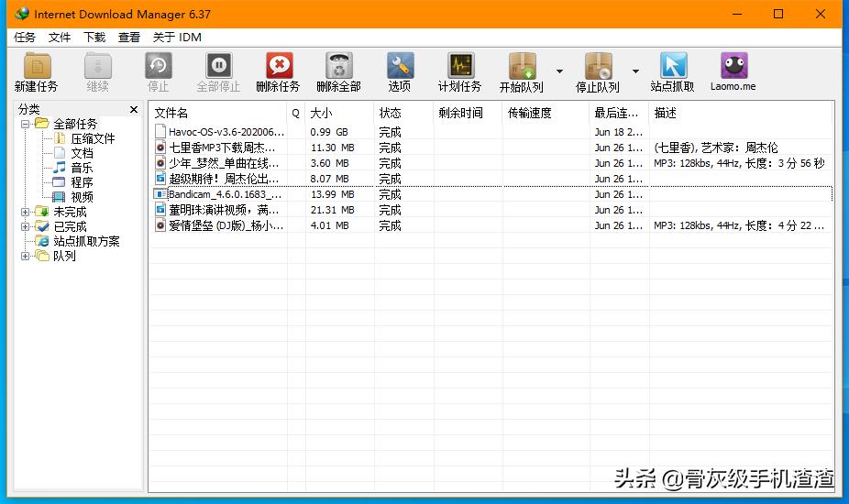The height and width of the screenshot is (504, 849).
Task: Select the Bandicam_4.6.0.1683 download row
Action: click(491, 193)
